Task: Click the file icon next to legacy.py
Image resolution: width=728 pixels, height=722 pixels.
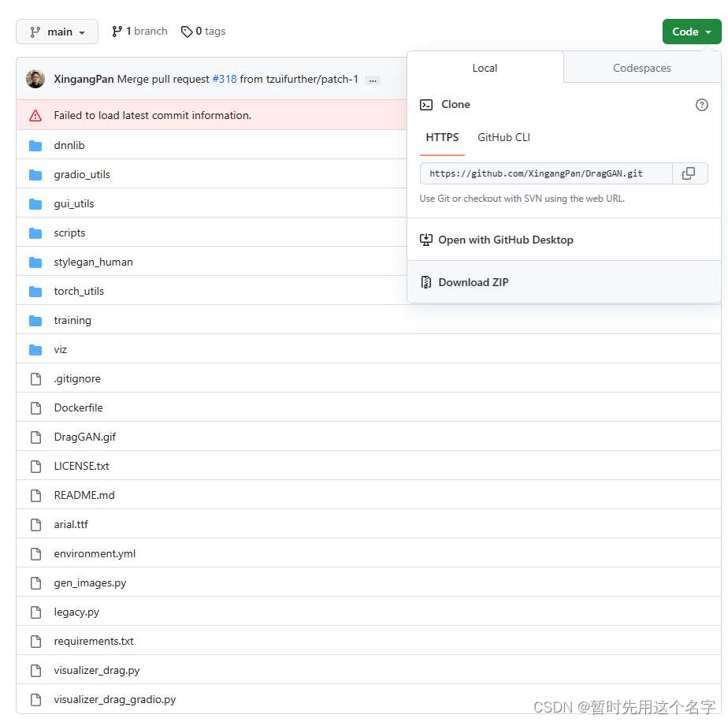Action: [35, 612]
